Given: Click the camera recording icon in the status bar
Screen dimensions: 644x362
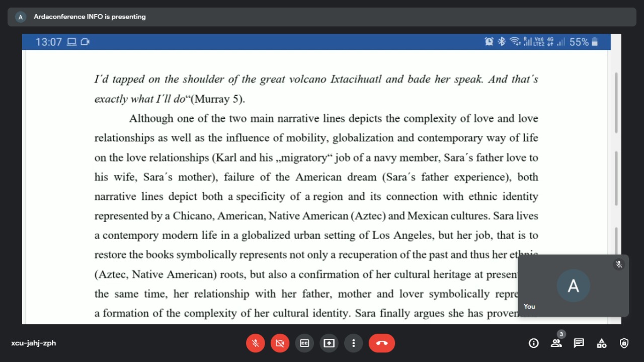Looking at the screenshot, I should pyautogui.click(x=85, y=42).
